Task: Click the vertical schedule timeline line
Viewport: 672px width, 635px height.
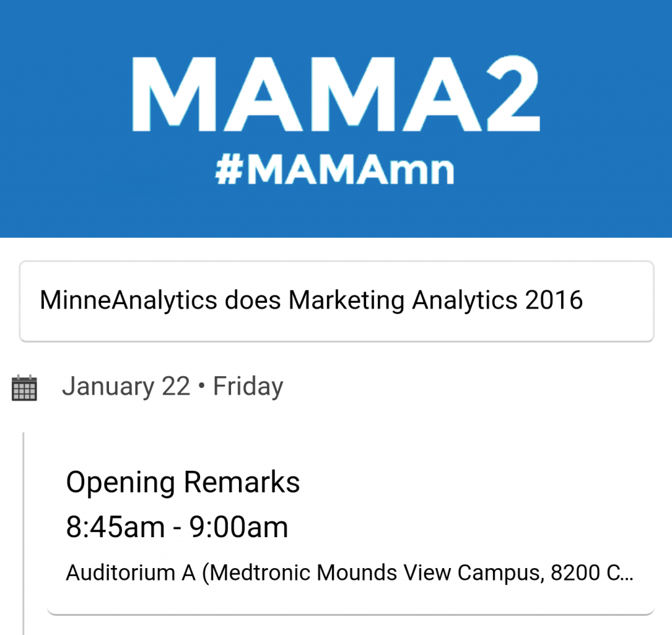Action: coord(24,534)
